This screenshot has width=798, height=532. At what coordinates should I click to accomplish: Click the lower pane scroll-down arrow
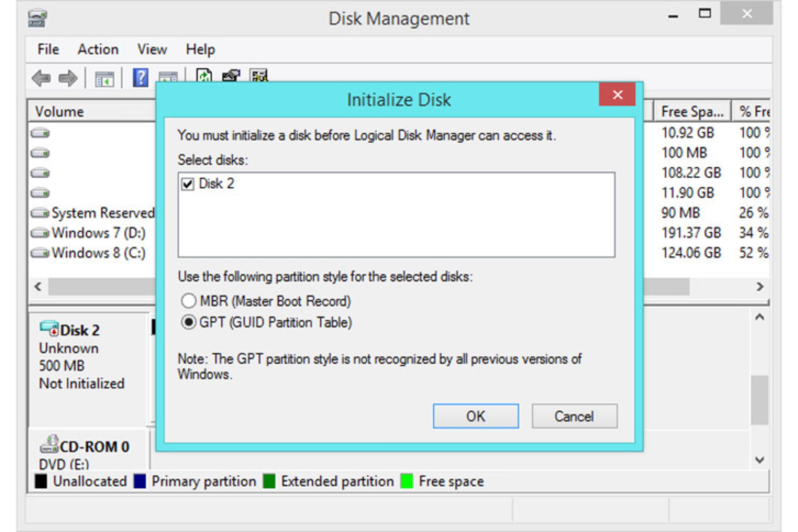(760, 460)
